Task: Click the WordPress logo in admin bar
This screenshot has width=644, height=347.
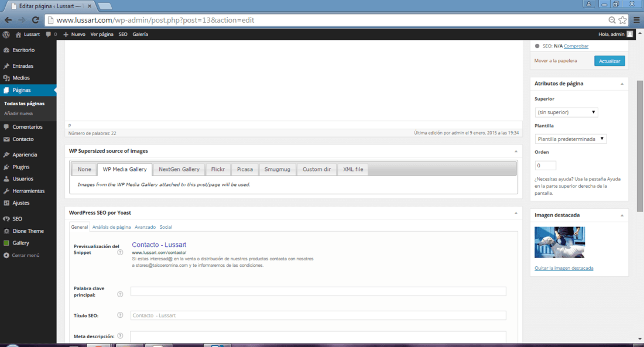Action: point(6,35)
